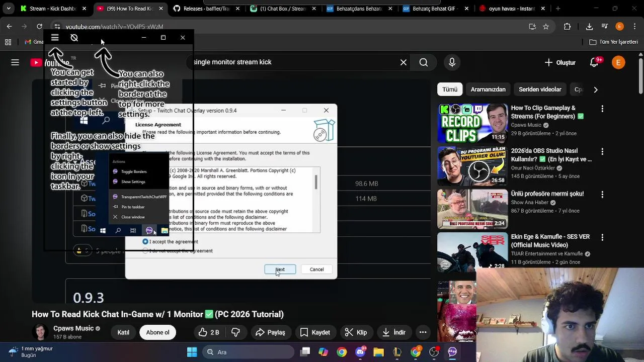644x362 pixels.
Task: Open the Chrome profile avatar E
Action: click(619, 27)
